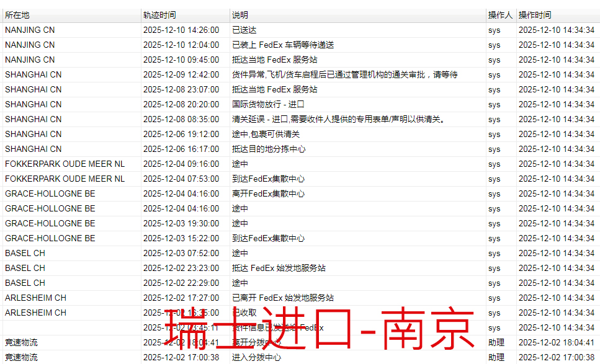Click the 说明 column header

(240, 15)
